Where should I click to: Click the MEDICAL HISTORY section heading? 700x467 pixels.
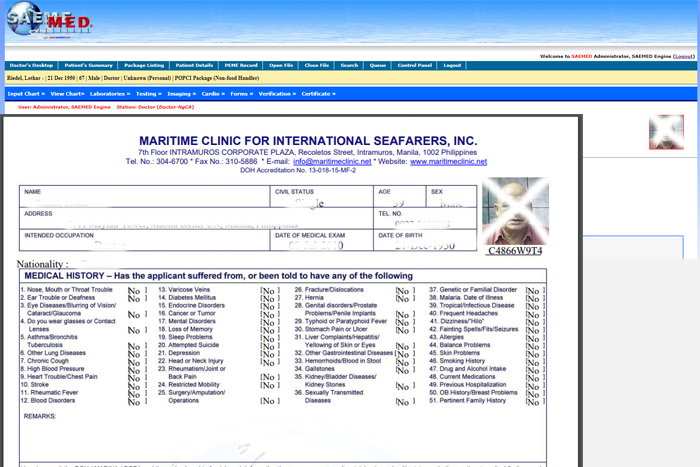219,276
